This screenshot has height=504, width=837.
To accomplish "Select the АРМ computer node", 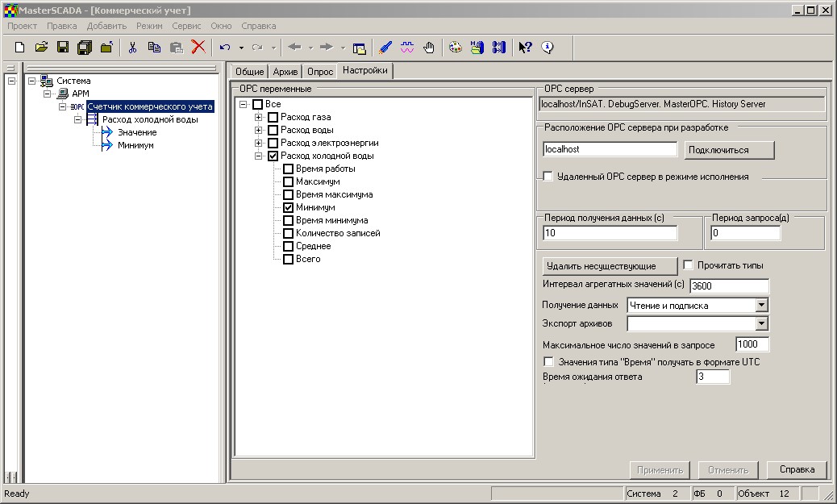I will (80, 94).
